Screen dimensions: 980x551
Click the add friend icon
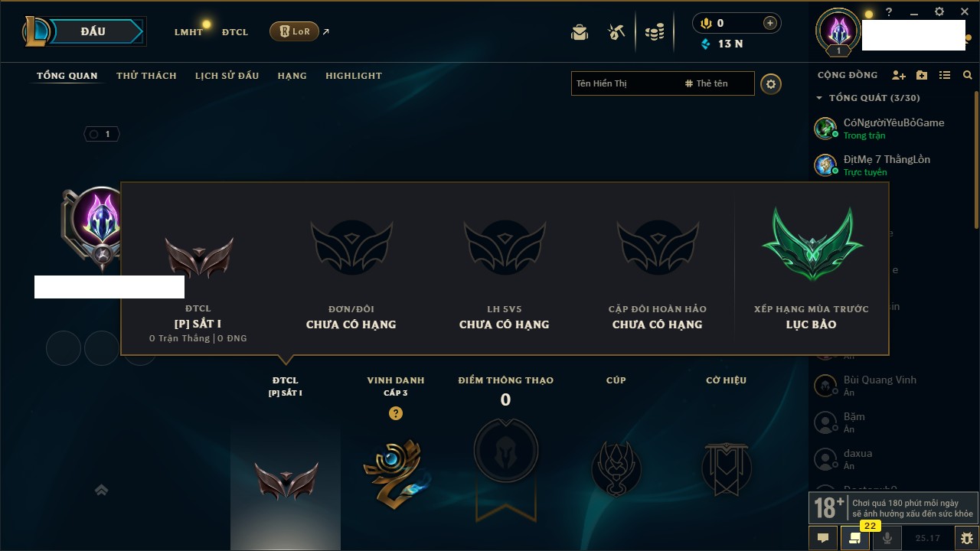899,75
